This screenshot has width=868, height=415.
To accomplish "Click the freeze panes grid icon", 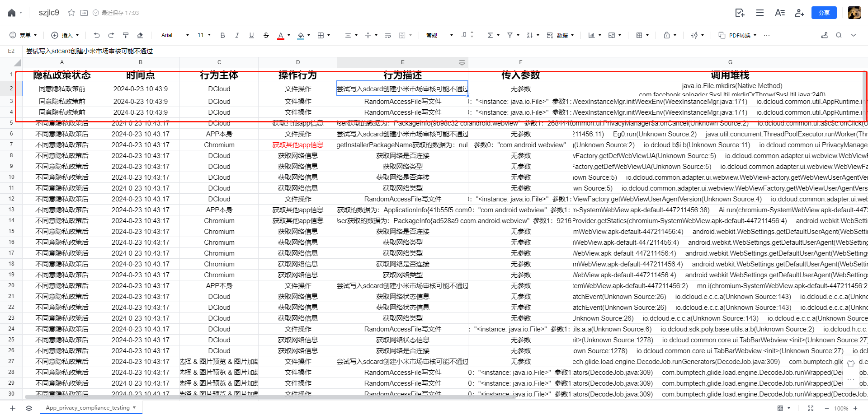I will coord(639,35).
